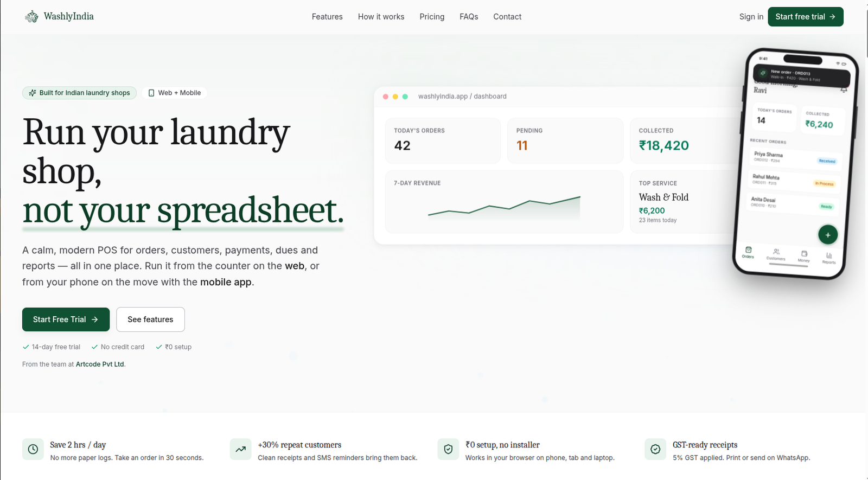Click the ₹0 setup, no installer heading
This screenshot has width=868, height=480.
click(x=502, y=445)
